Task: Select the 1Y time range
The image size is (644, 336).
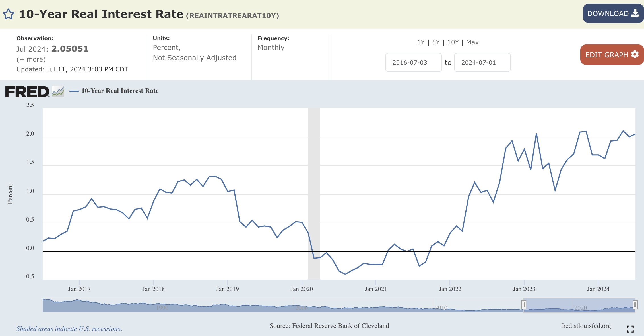Action: (x=421, y=42)
